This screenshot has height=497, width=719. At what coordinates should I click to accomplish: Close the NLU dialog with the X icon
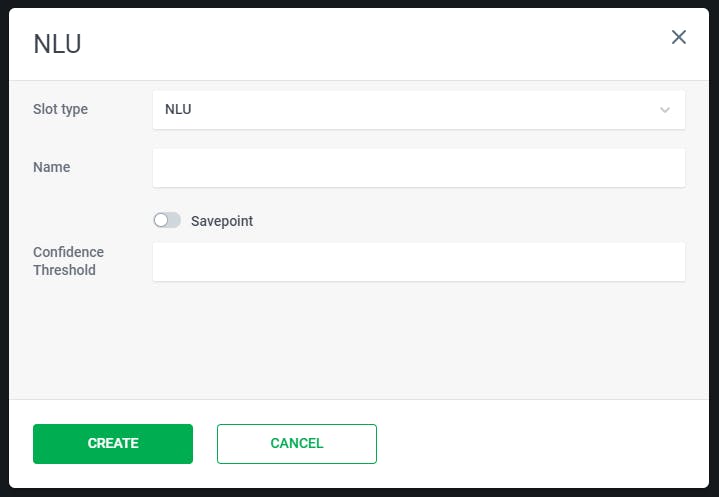[x=679, y=37]
